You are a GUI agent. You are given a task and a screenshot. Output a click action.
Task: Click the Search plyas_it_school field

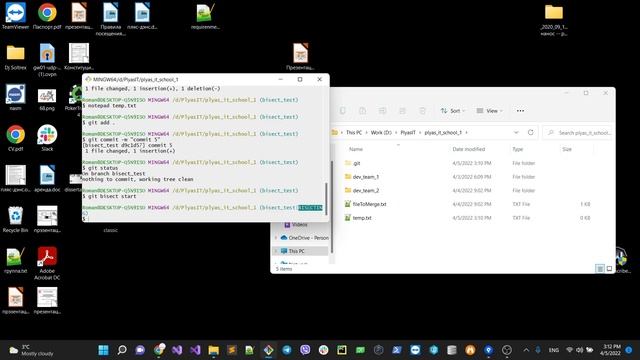[578, 132]
